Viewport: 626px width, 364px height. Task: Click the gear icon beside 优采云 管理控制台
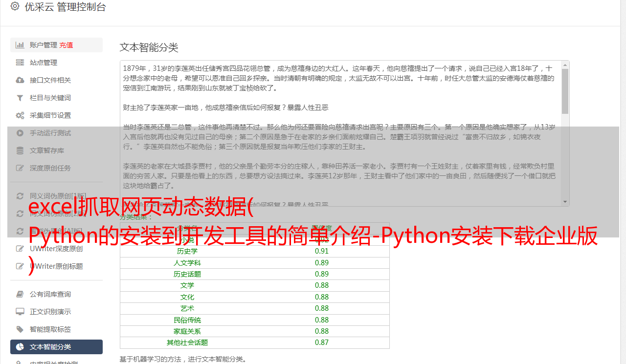click(15, 6)
